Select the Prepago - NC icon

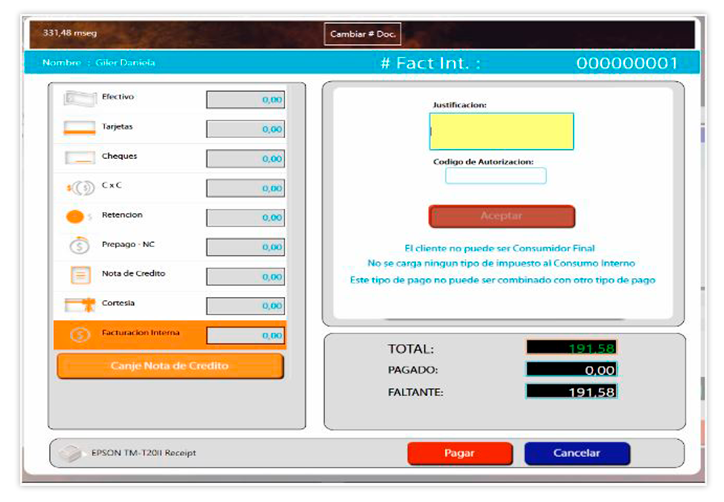pyautogui.click(x=78, y=246)
